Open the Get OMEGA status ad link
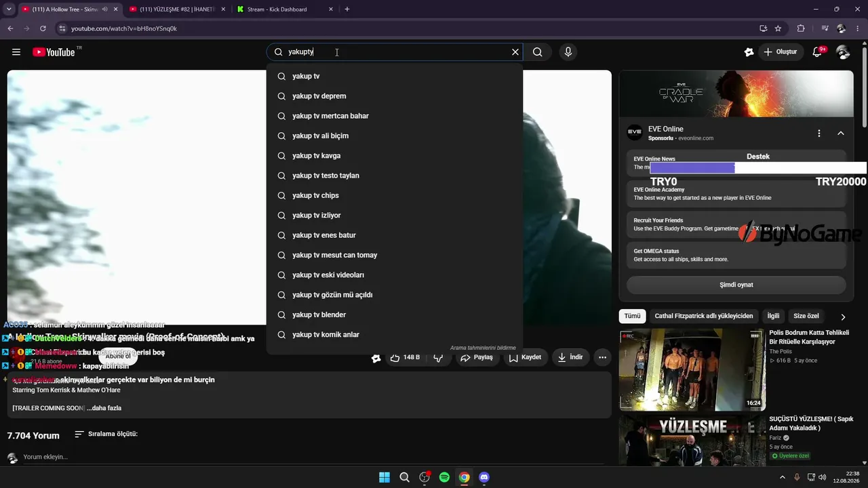Viewport: 868px width, 488px height. point(736,255)
